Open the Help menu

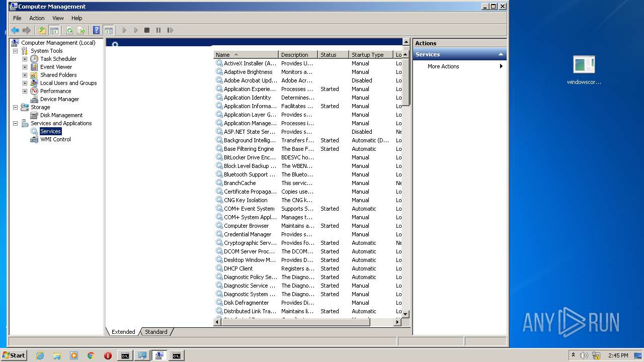coord(76,18)
